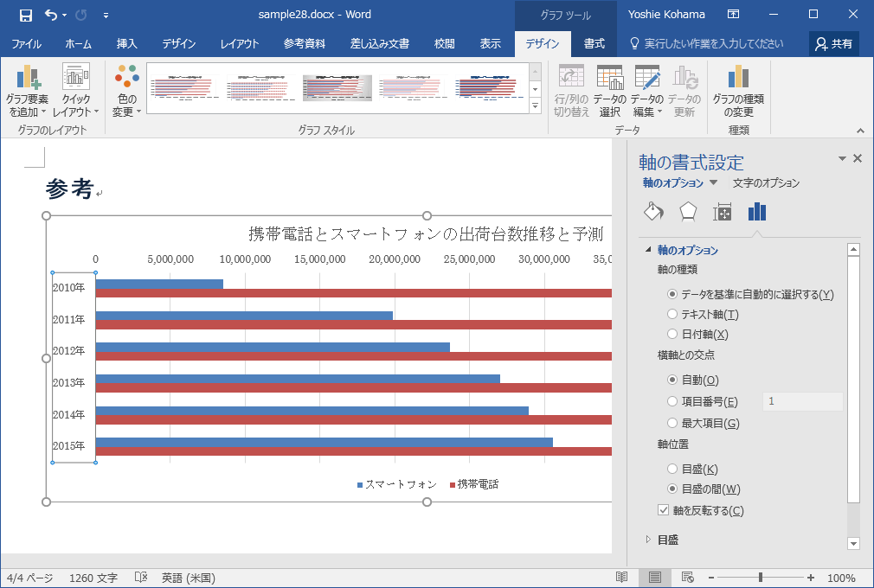The height and width of the screenshot is (588, 874).
Task: Open the 軸のオプション dropdown arrow in the pane header
Action: click(x=713, y=182)
